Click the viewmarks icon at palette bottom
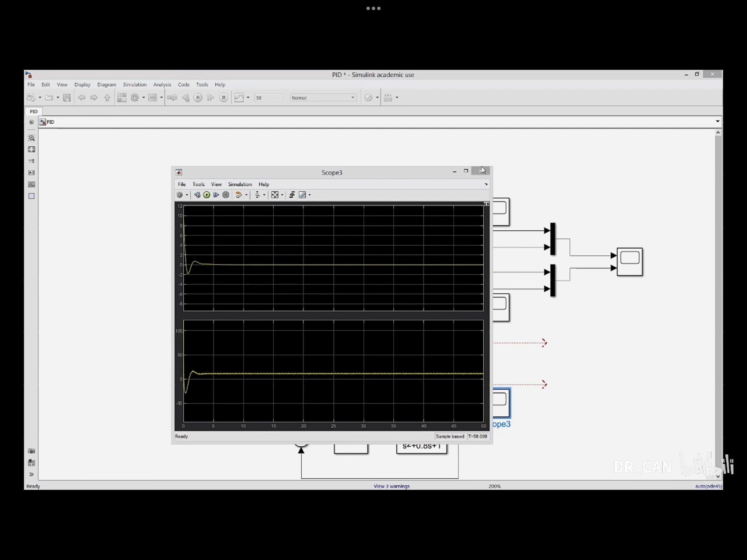 point(32,462)
